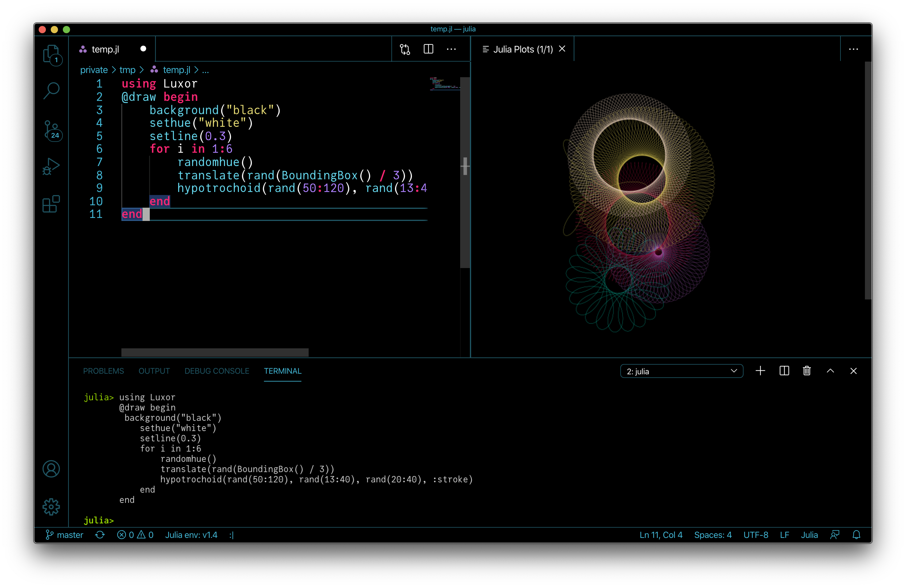
Task: Kill the terminal with the trash icon
Action: pos(806,371)
